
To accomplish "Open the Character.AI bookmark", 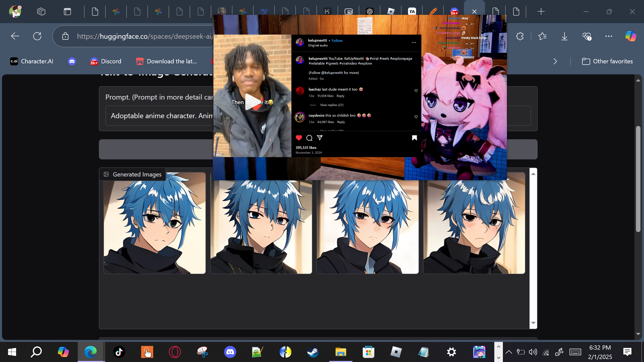I will (x=32, y=61).
